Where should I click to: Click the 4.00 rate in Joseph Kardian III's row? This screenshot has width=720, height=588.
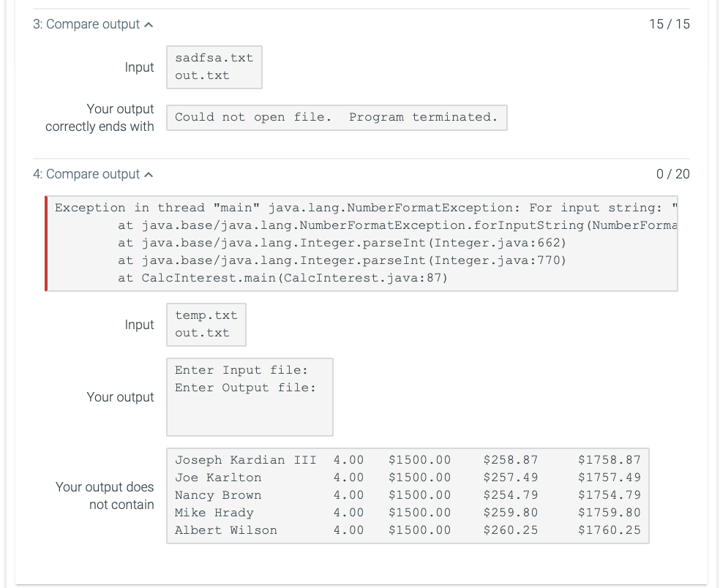click(348, 460)
